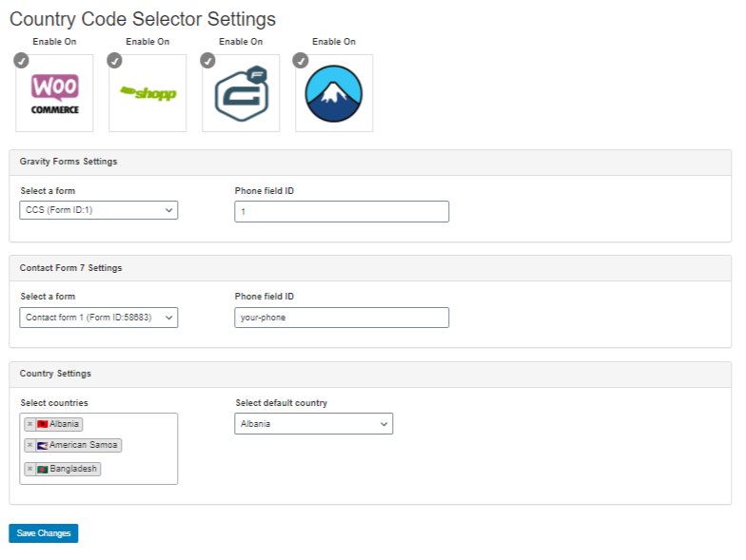Select the Shopp logo tile

[x=147, y=93]
